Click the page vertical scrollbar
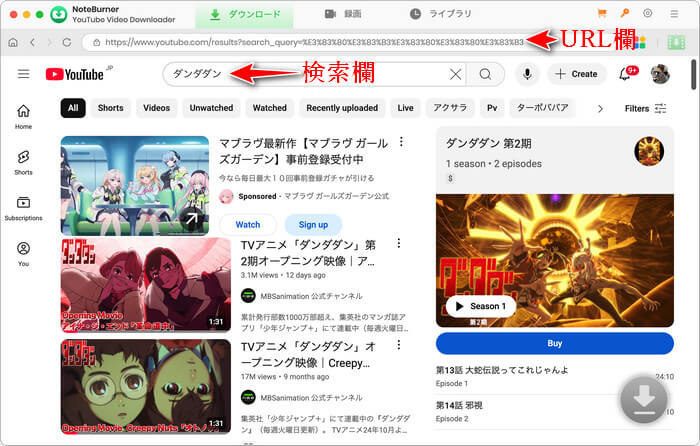Screen dimensions: 700x446 pyautogui.click(x=694, y=74)
